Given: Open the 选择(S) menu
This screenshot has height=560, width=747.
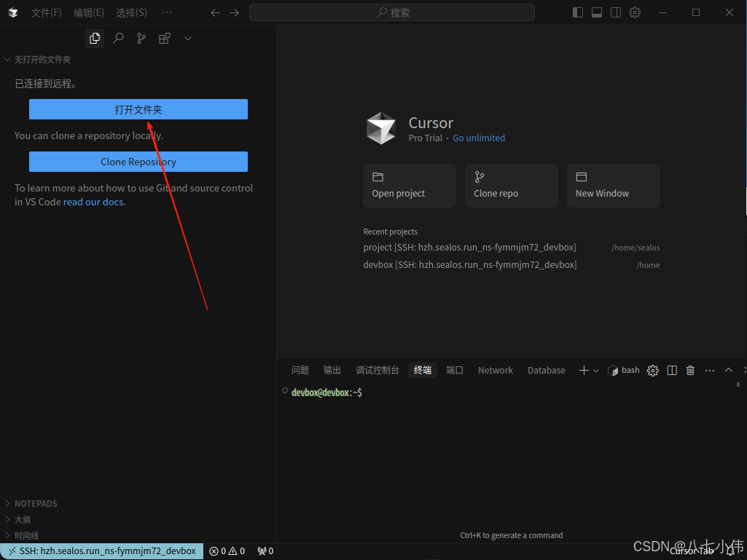Looking at the screenshot, I should coord(131,12).
